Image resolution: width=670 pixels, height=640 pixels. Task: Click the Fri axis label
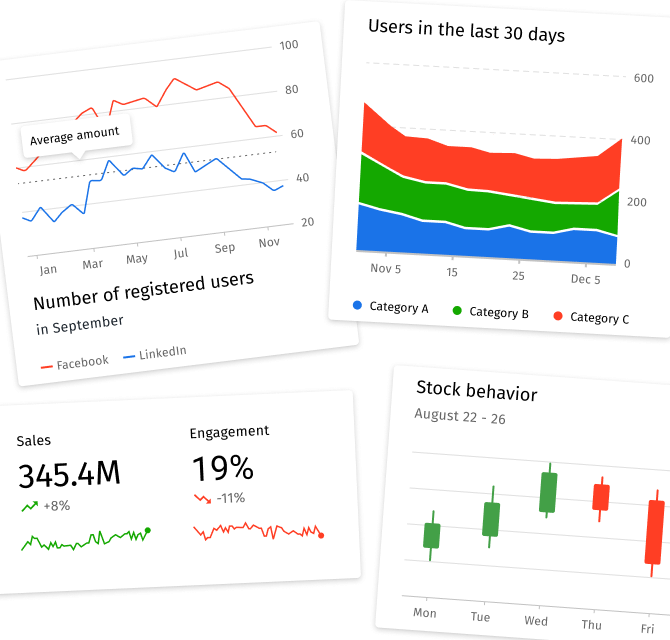click(x=647, y=629)
